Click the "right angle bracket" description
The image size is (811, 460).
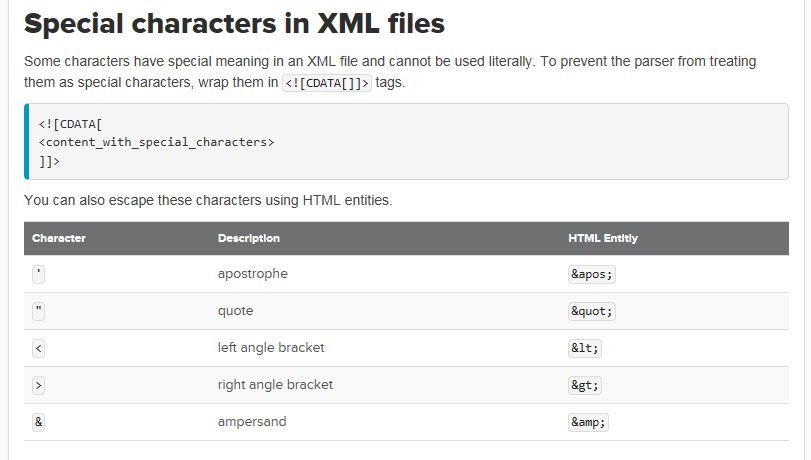point(275,385)
